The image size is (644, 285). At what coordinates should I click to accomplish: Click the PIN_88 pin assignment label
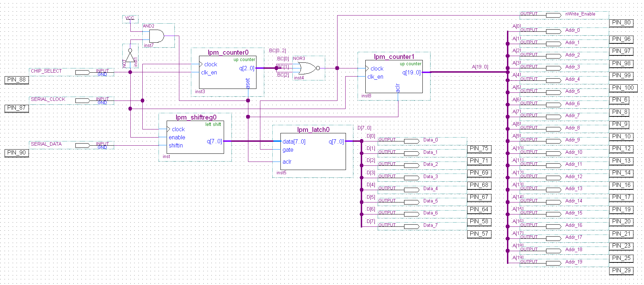(x=17, y=80)
